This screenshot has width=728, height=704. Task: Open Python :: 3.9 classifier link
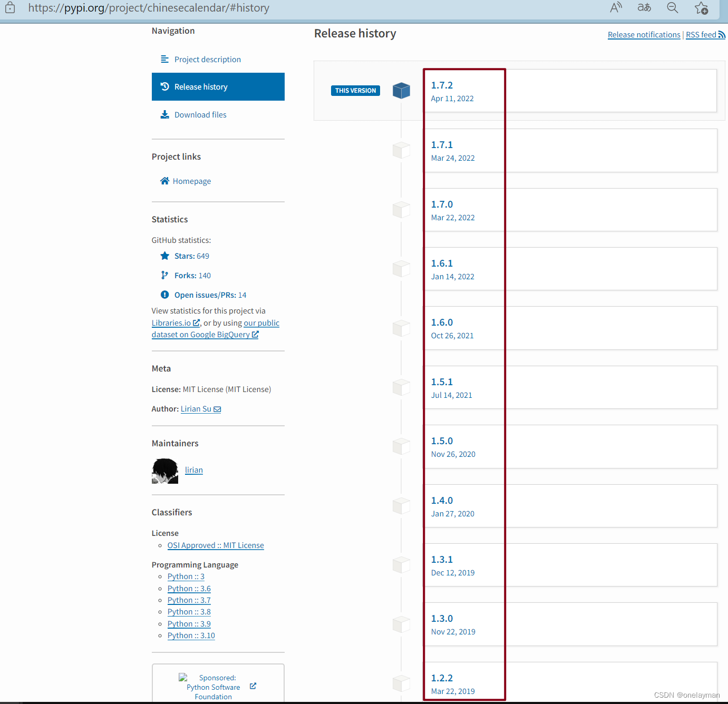pyautogui.click(x=189, y=624)
